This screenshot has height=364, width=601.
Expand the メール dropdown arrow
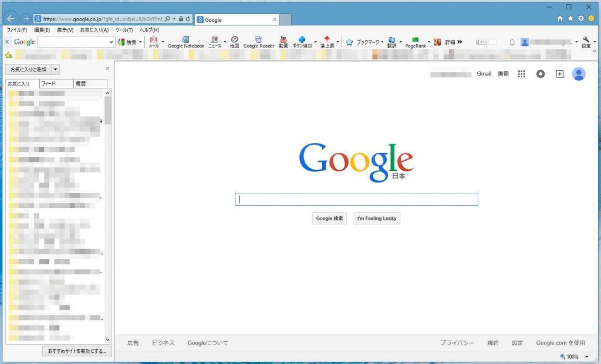click(163, 42)
